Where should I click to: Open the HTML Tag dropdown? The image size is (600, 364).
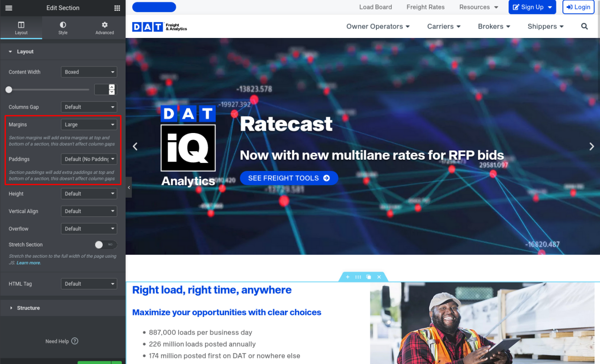89,284
